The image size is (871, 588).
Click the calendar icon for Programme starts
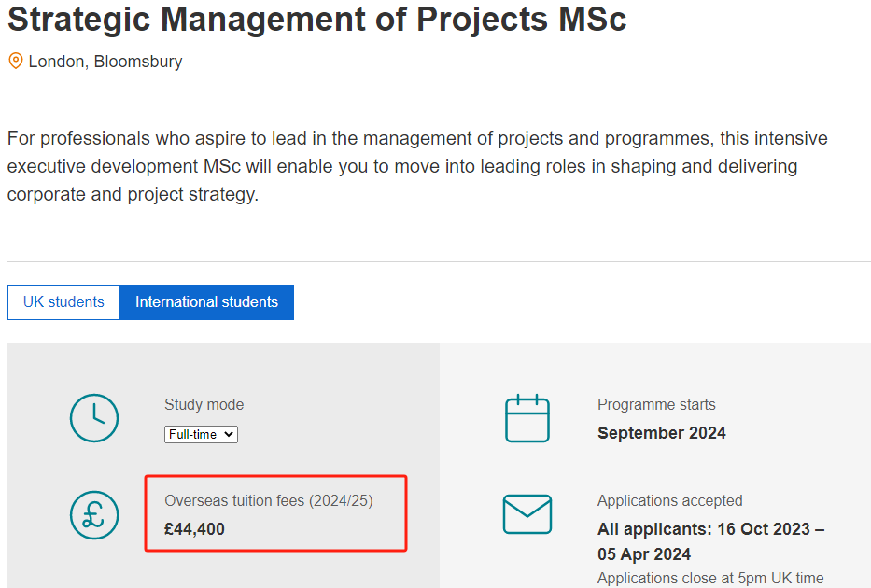[x=527, y=418]
